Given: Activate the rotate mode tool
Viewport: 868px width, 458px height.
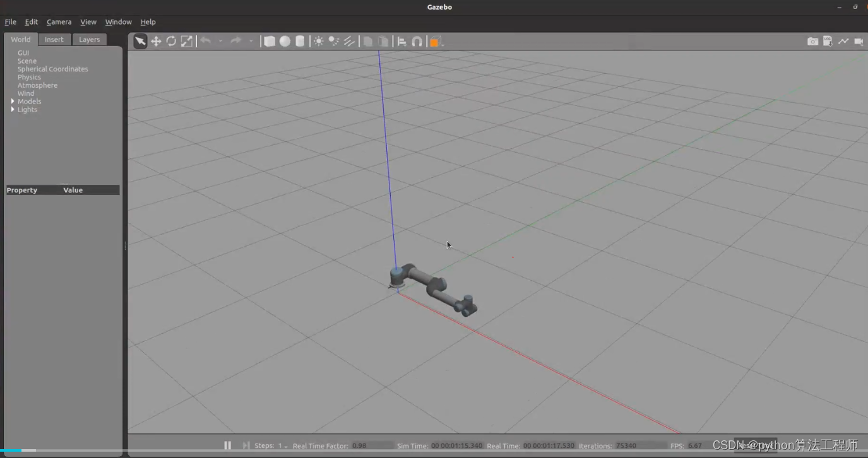Looking at the screenshot, I should pyautogui.click(x=171, y=42).
